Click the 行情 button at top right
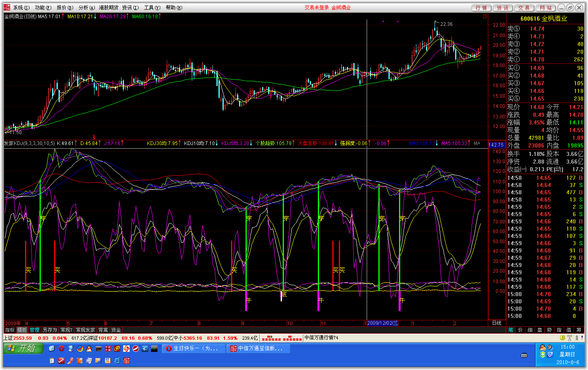The height and width of the screenshot is (370, 588). (481, 8)
